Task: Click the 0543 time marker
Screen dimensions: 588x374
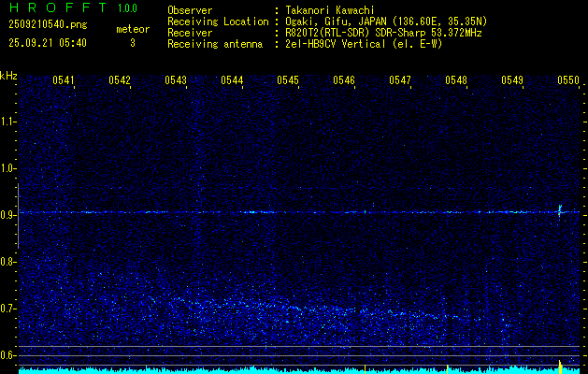Action: (176, 80)
